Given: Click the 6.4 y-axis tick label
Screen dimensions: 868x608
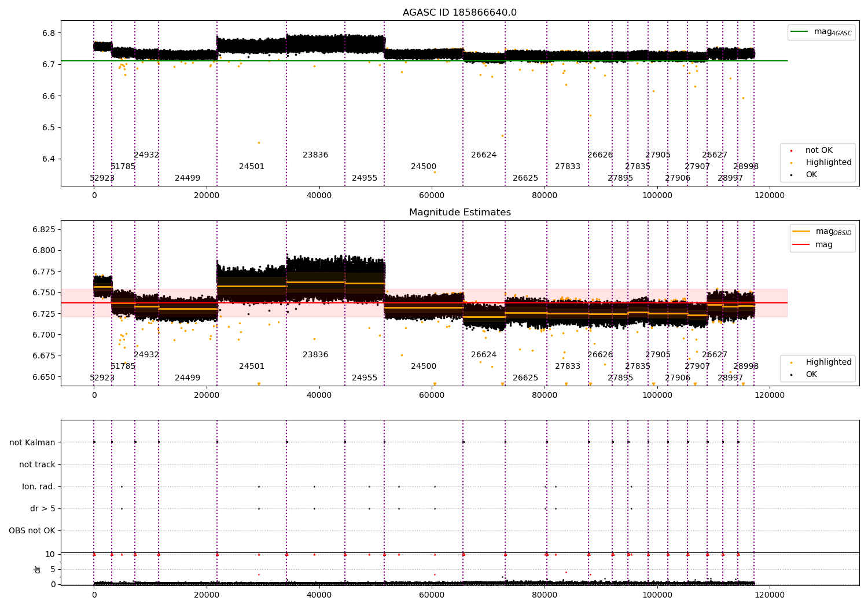Looking at the screenshot, I should (x=49, y=159).
